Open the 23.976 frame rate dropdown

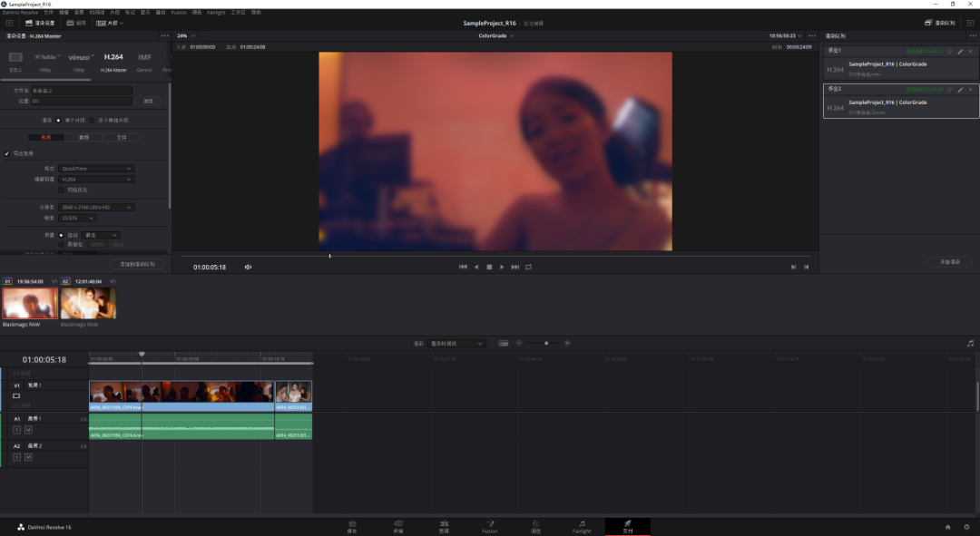(77, 218)
